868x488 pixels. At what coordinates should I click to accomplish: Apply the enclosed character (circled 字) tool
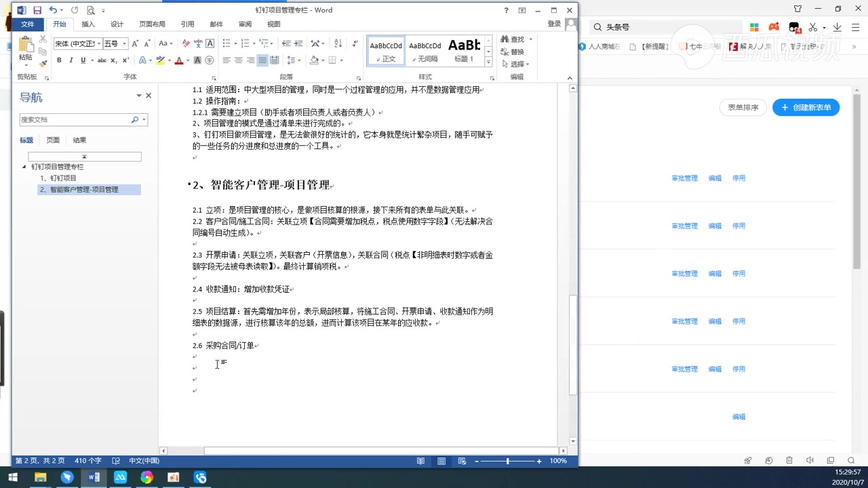point(210,60)
